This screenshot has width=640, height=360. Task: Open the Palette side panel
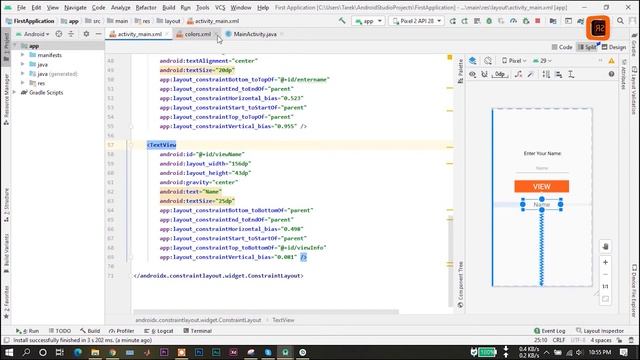click(461, 71)
